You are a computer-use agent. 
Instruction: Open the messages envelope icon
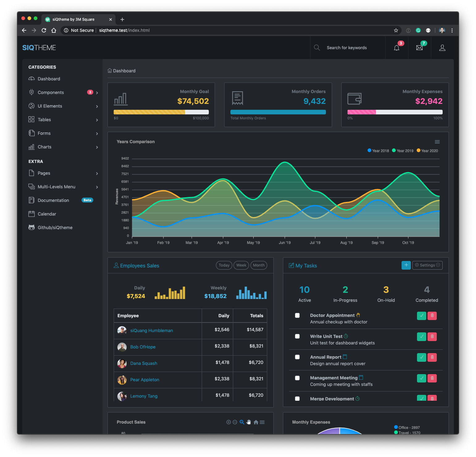click(419, 48)
